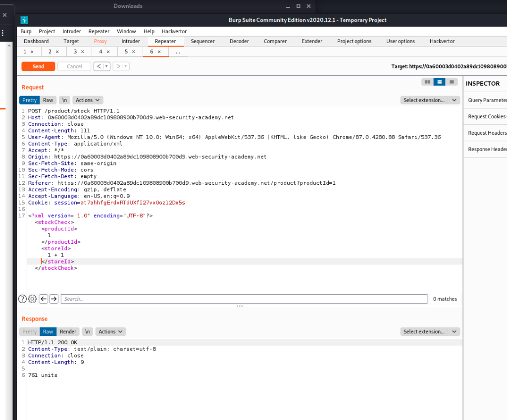Select the top-bottom split layout icon
The height and width of the screenshot is (420, 507).
(439, 82)
